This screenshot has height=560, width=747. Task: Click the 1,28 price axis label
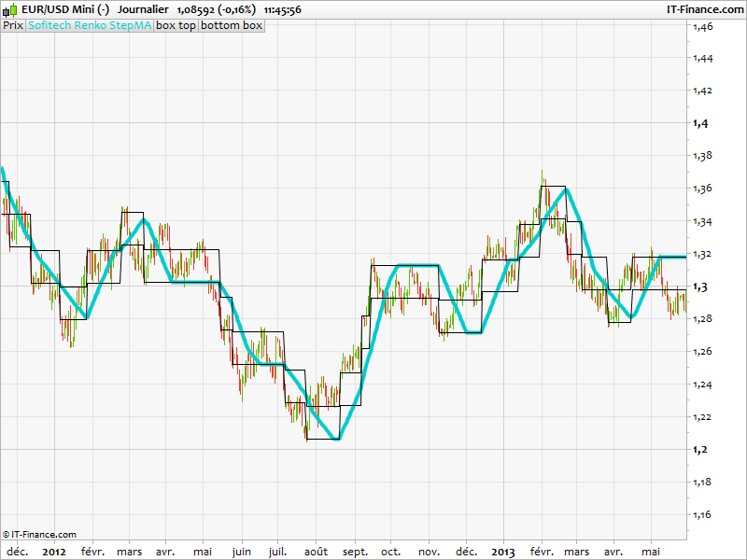tap(703, 318)
